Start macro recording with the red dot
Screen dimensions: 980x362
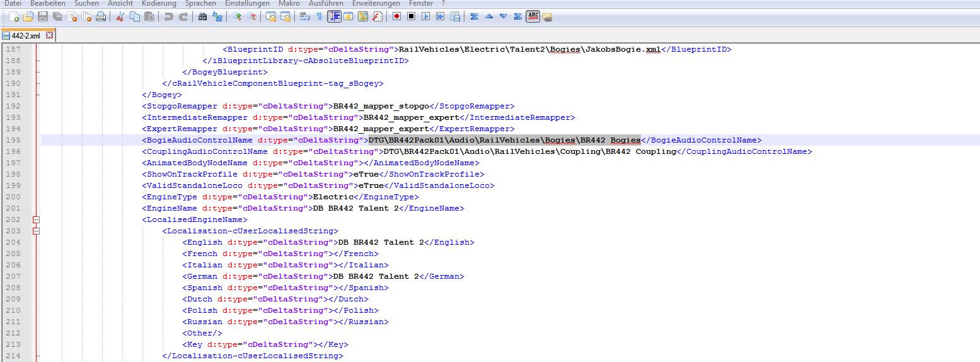coord(396,16)
